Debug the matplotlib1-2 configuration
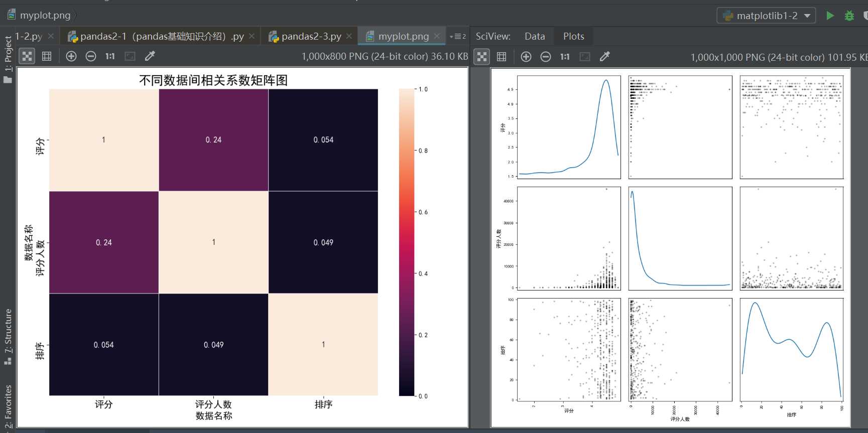 coord(849,16)
